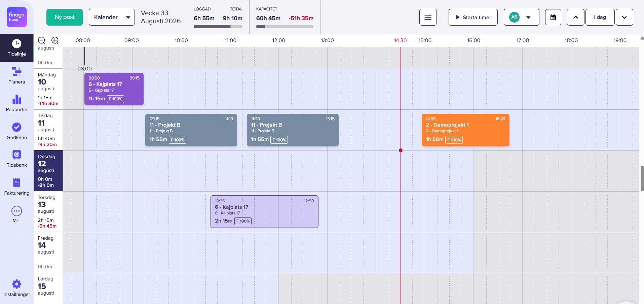Click the F 100% tag on Demoprojekt 1

[x=454, y=140]
